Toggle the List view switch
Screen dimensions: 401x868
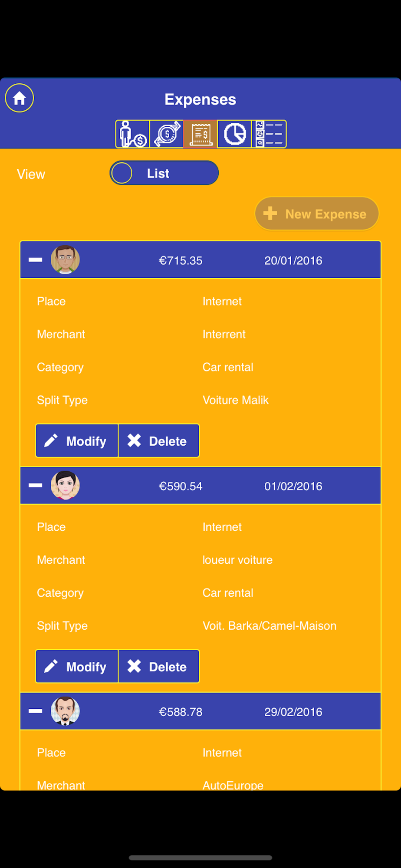[164, 173]
